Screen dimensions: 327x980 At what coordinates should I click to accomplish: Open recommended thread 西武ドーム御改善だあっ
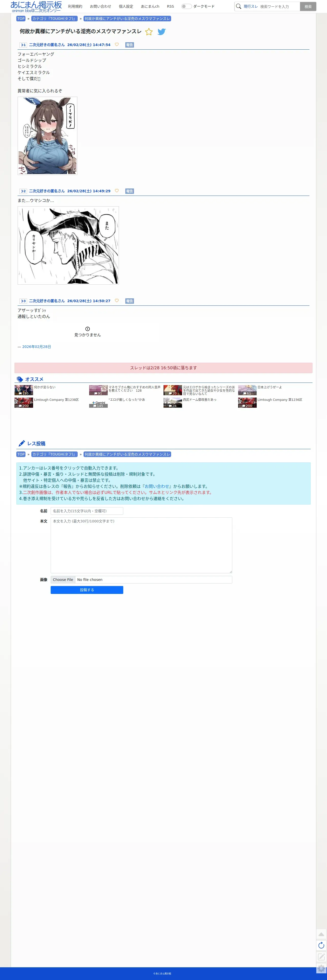(x=200, y=400)
